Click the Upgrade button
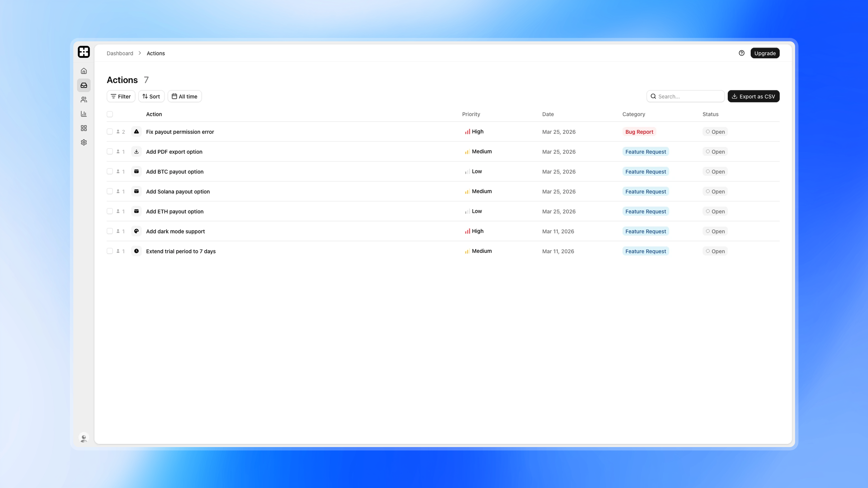Viewport: 868px width, 488px height. [765, 53]
